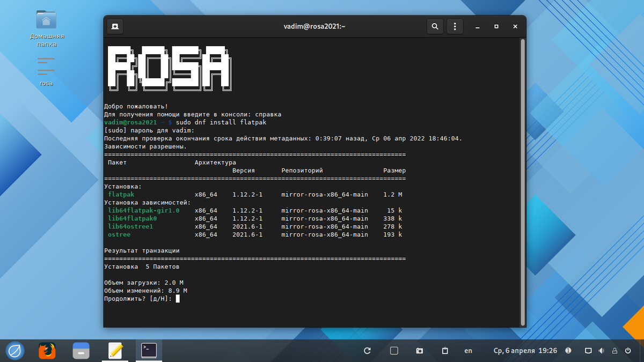
Task: Click the 'Объем изменений: 8.9 M' line
Action: (145, 291)
